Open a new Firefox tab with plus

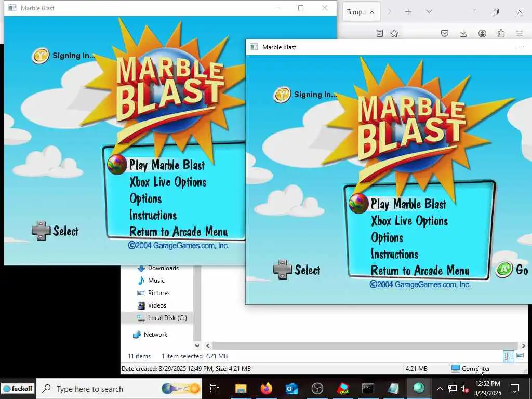pos(408,12)
